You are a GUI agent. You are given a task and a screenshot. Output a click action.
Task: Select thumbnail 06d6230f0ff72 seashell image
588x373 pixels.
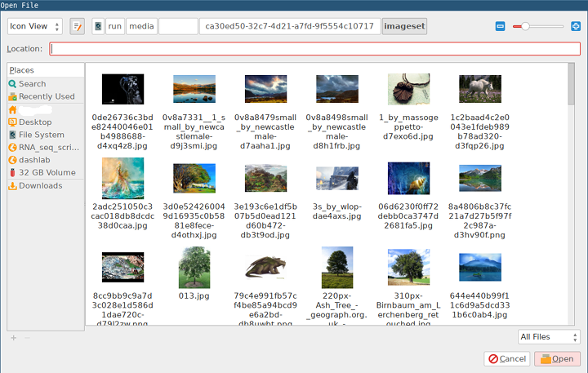(408, 179)
